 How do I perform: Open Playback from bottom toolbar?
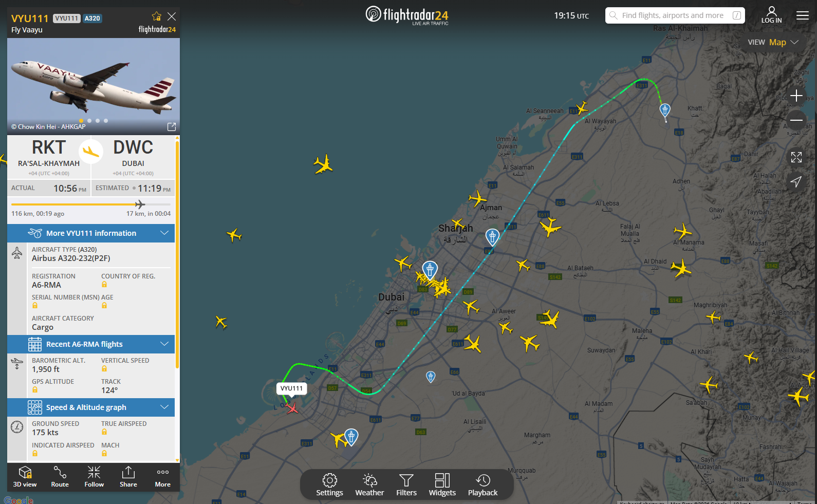coord(482,485)
